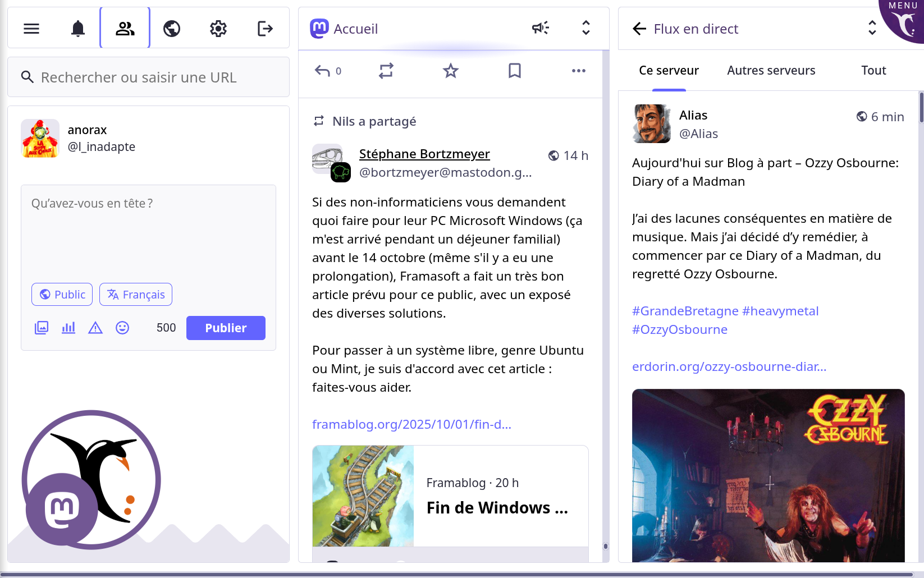The image size is (924, 578).
Task: Open the erdorin.org Ozzy Osbourne link
Action: 729,366
